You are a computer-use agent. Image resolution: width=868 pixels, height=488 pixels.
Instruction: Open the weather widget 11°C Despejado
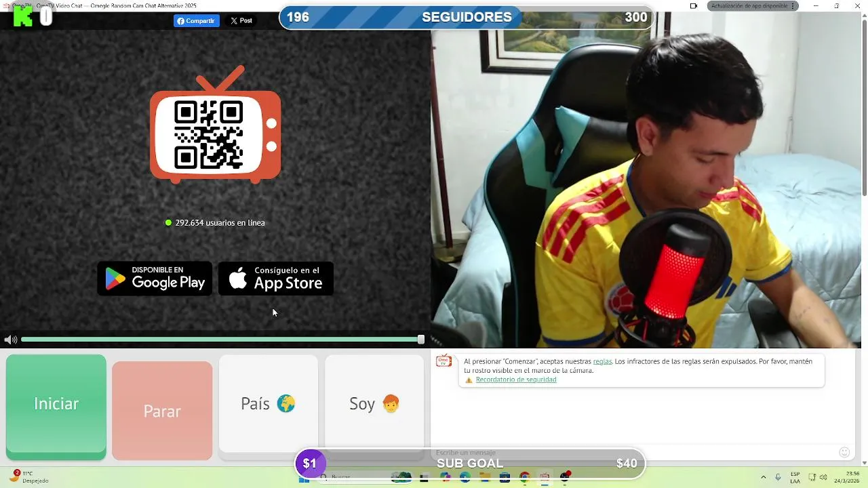point(30,477)
